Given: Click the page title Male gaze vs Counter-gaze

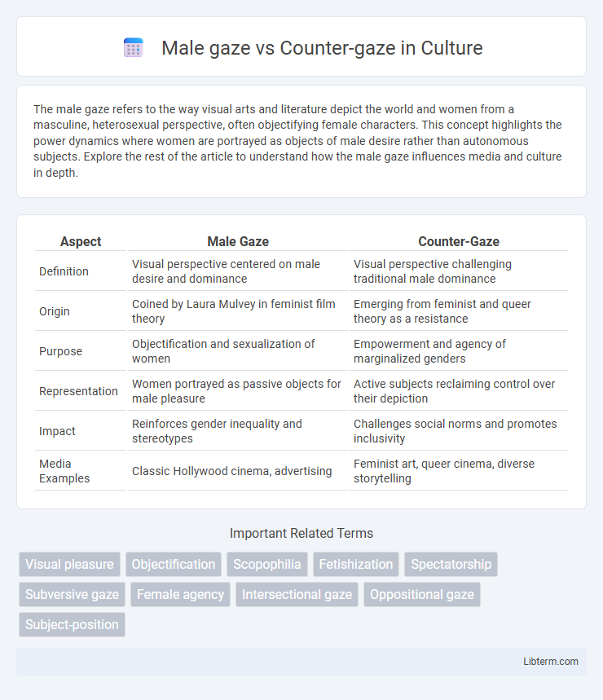Looking at the screenshot, I should point(322,48).
